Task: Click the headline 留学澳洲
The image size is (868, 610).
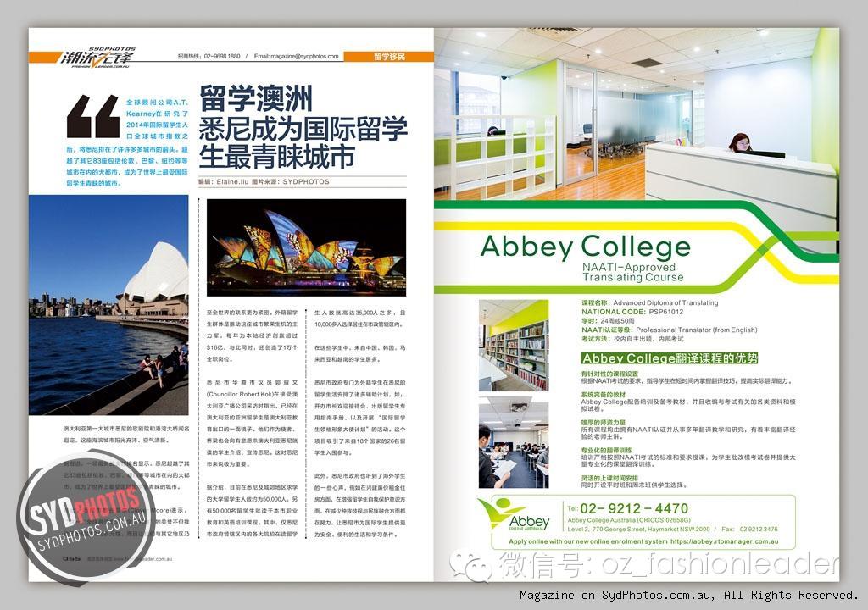Action: [256, 98]
